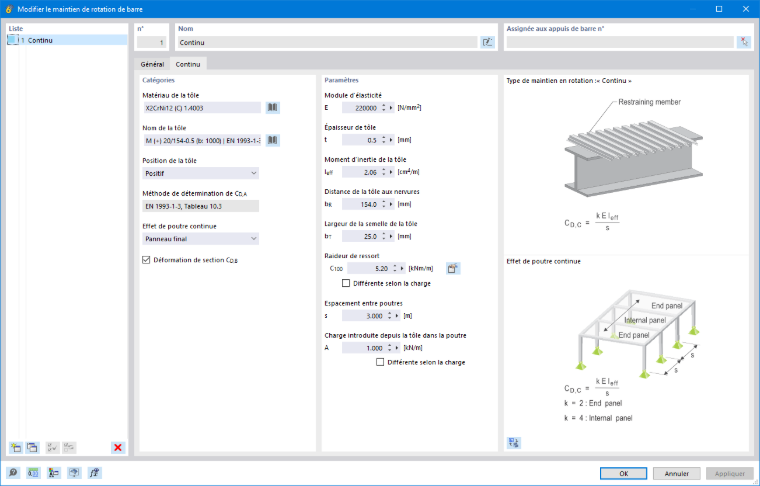Click the Moment d'inertie value 2.06
Screen dimensions: 760x486
click(361, 172)
